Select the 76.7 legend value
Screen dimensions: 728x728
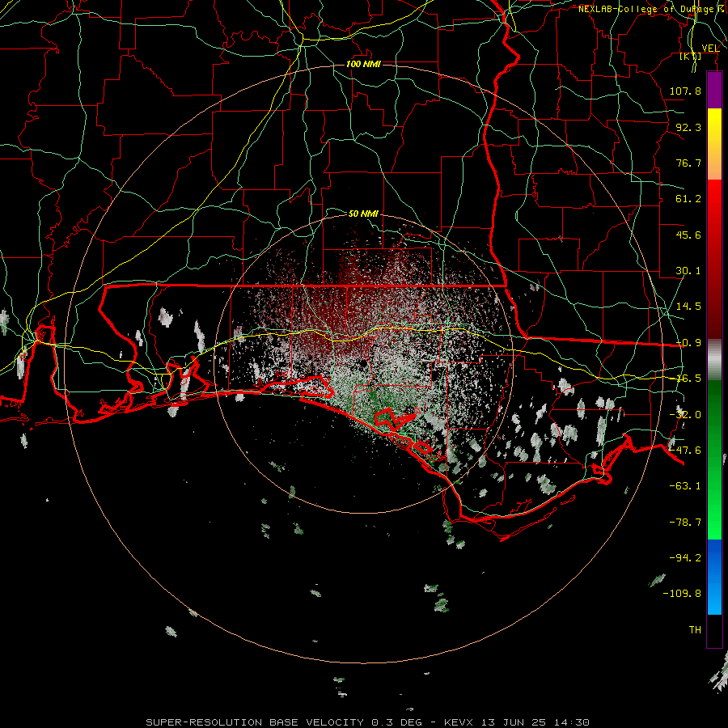pos(688,163)
